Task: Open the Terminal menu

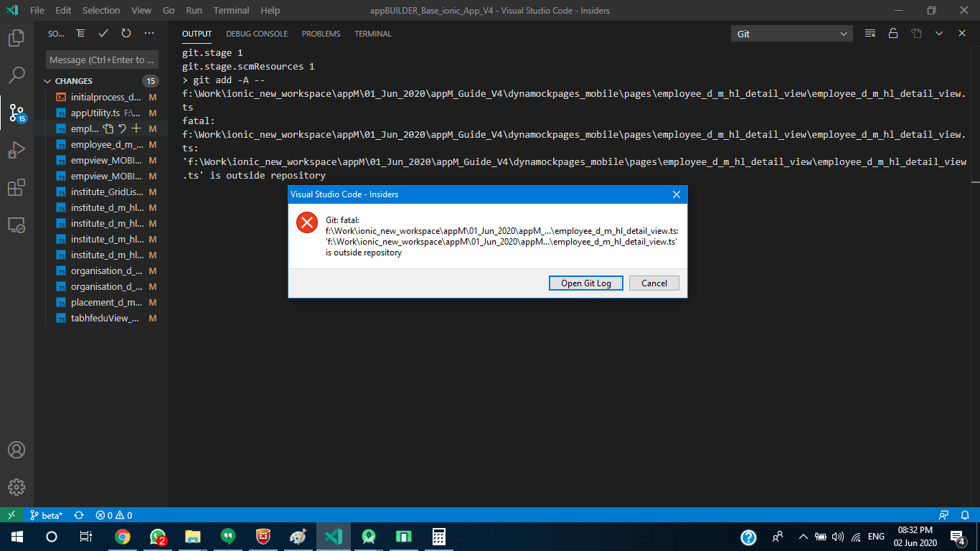Action: pos(231,10)
